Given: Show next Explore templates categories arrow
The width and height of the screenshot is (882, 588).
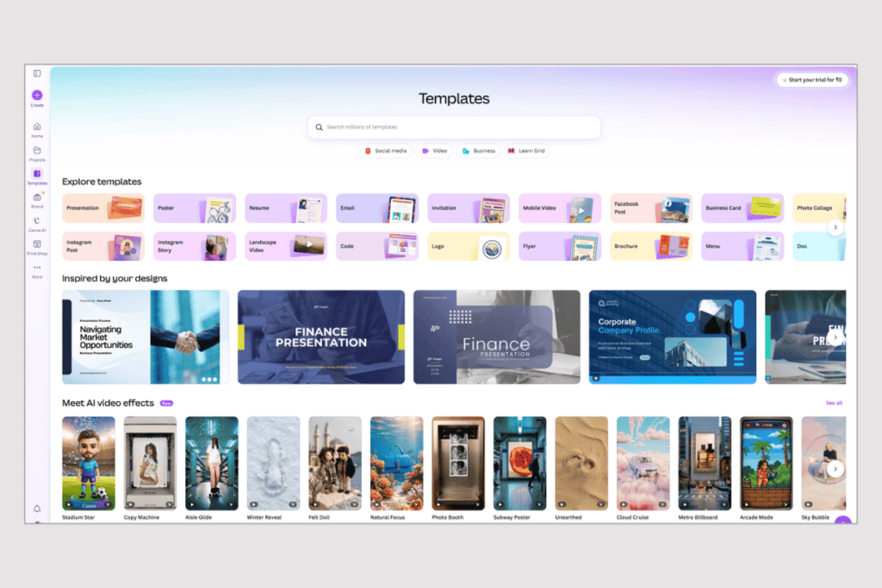Looking at the screenshot, I should (x=835, y=227).
